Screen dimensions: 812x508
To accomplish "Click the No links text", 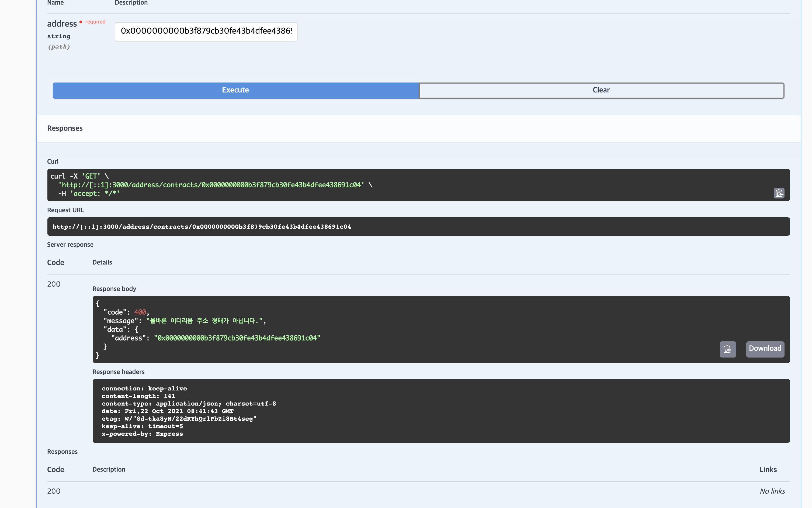I will tap(772, 491).
